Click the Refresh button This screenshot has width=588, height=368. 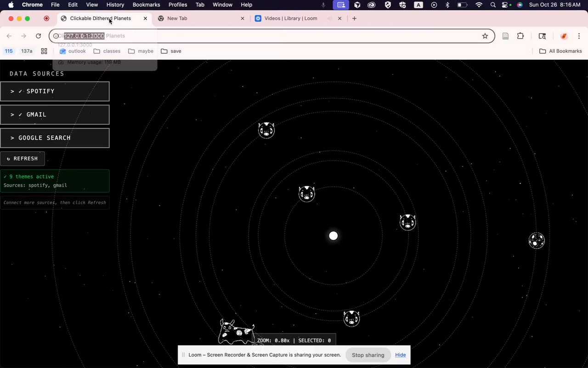tap(23, 159)
